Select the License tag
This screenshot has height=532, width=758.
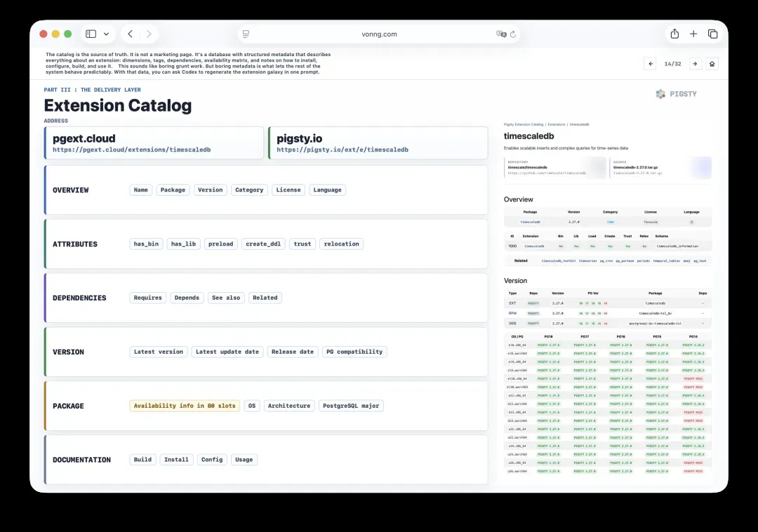click(x=288, y=190)
